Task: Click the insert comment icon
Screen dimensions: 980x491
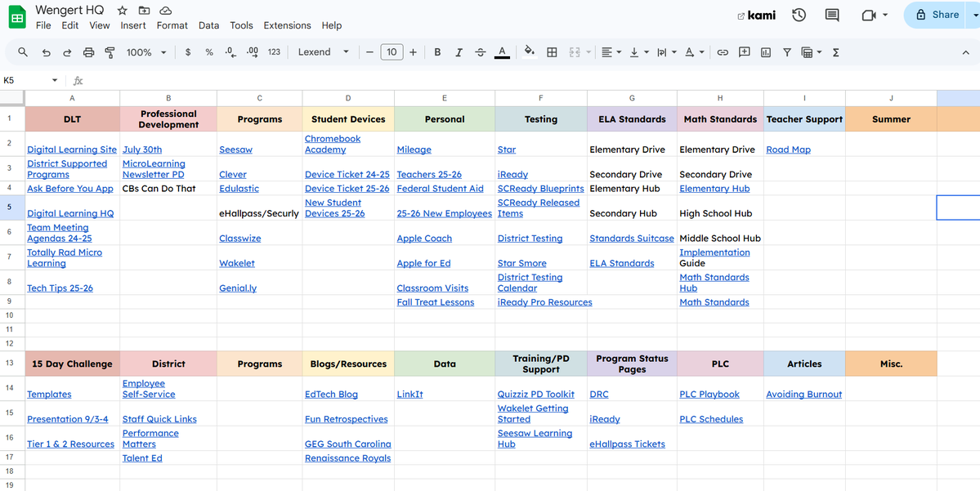Action: [x=744, y=52]
